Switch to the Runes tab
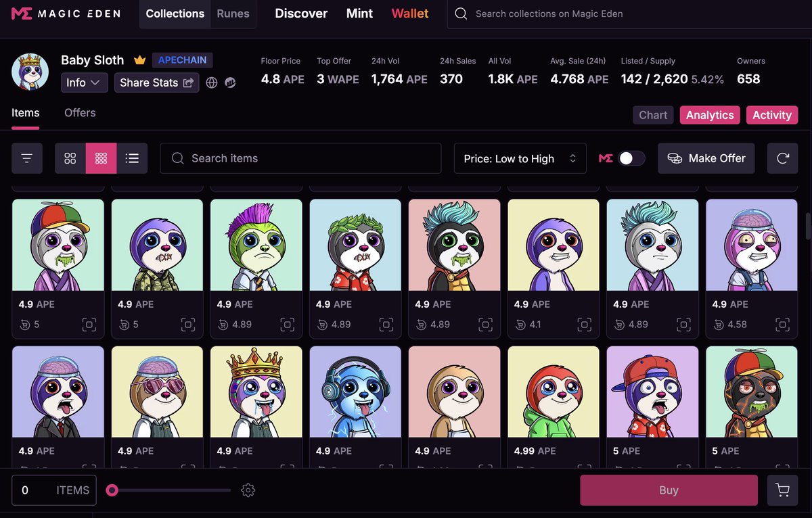 [233, 14]
